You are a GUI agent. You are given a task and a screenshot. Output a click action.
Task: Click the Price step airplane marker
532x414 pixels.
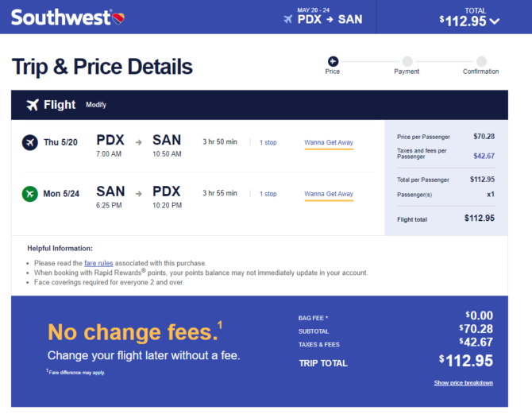[333, 61]
